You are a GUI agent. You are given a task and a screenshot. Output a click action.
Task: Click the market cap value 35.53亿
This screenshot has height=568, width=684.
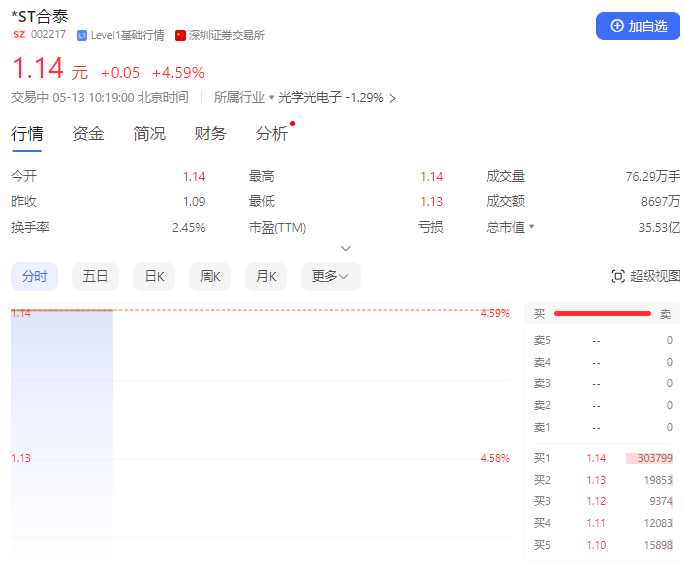click(659, 227)
